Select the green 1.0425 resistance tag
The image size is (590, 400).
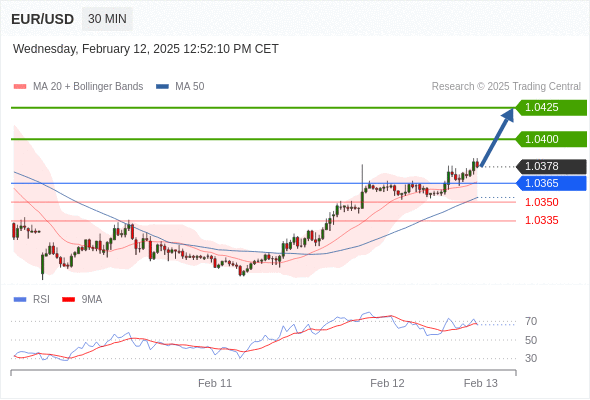(551, 108)
